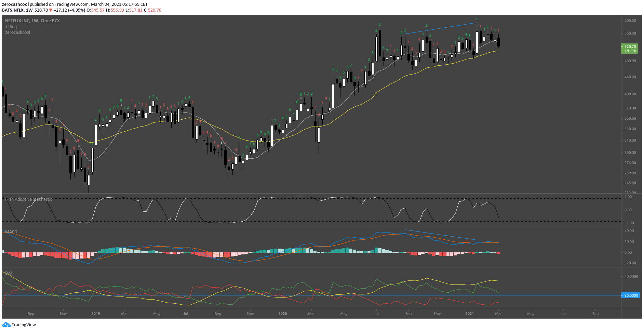Click the L:517.81 low value in header

(x=134, y=10)
